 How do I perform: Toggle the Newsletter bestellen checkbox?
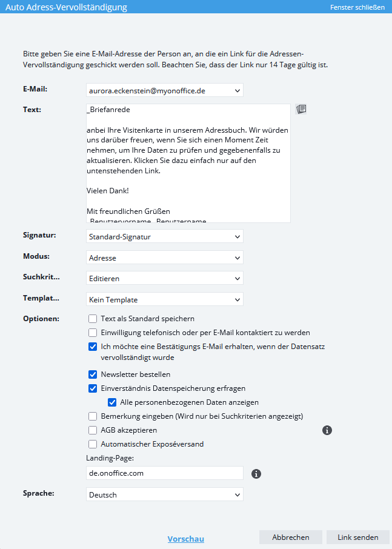pos(93,374)
